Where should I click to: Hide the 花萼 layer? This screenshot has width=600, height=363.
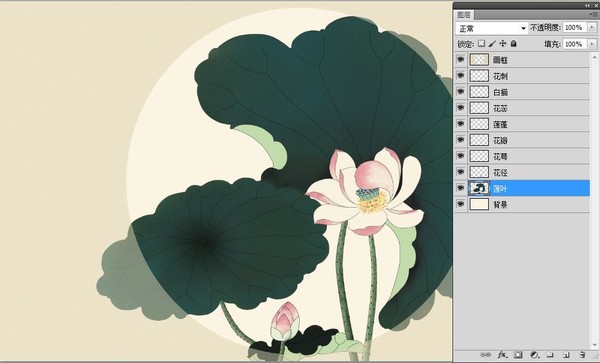pos(461,156)
